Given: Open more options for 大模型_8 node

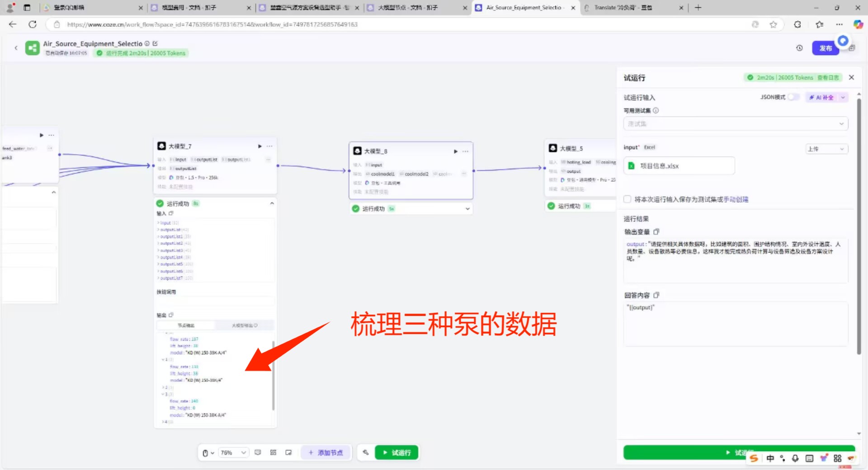Looking at the screenshot, I should tap(465, 151).
